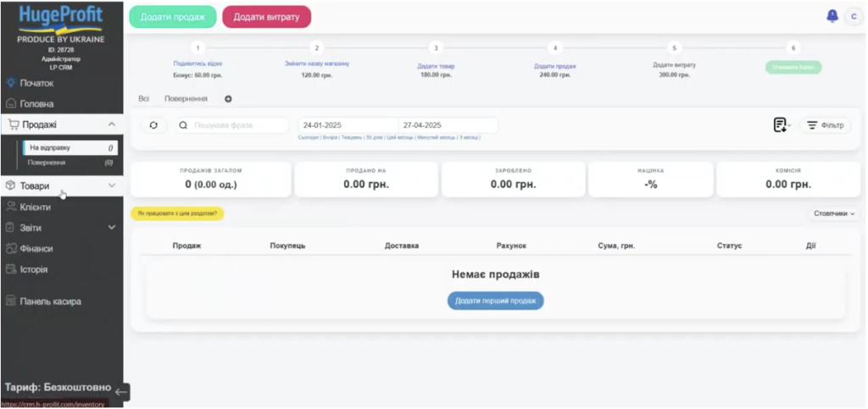Image resolution: width=868 pixels, height=409 pixels.
Task: Click the finance icon beside Фінанси
Action: point(10,249)
